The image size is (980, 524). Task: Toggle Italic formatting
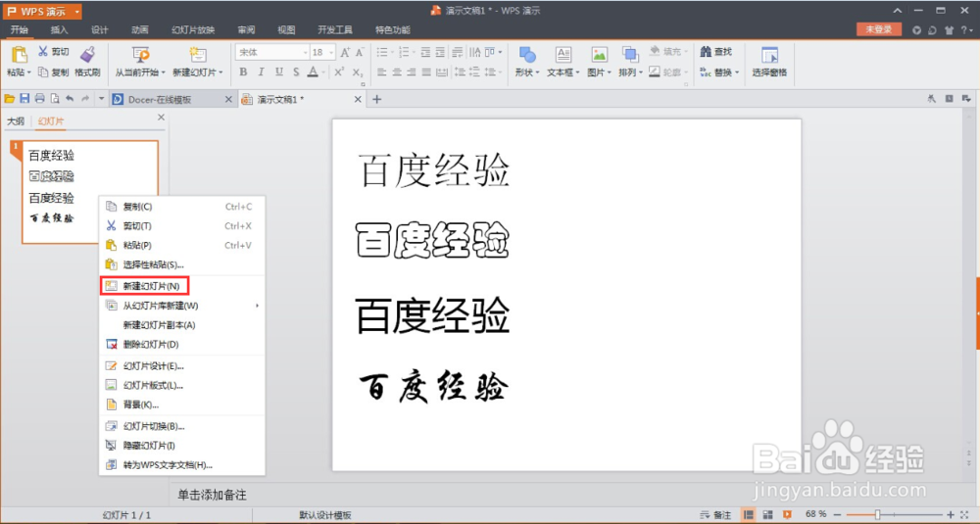[262, 72]
